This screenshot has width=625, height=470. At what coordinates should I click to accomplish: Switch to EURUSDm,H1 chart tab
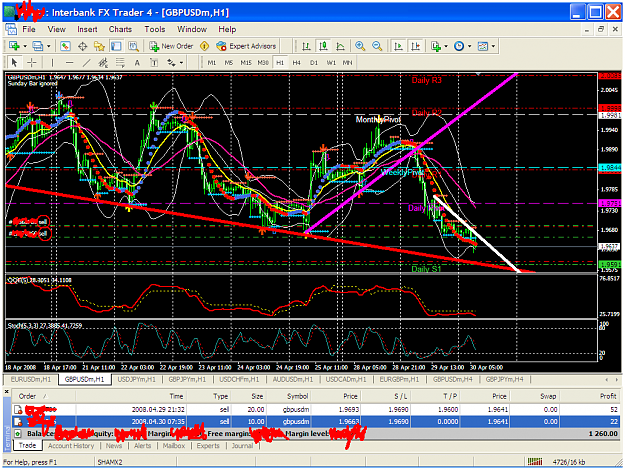tap(31, 380)
